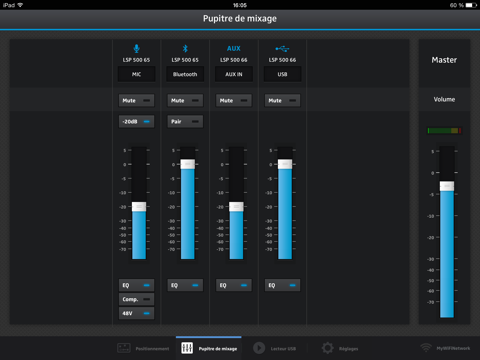Image resolution: width=480 pixels, height=360 pixels.
Task: Open the Réglages tab
Action: (x=340, y=348)
